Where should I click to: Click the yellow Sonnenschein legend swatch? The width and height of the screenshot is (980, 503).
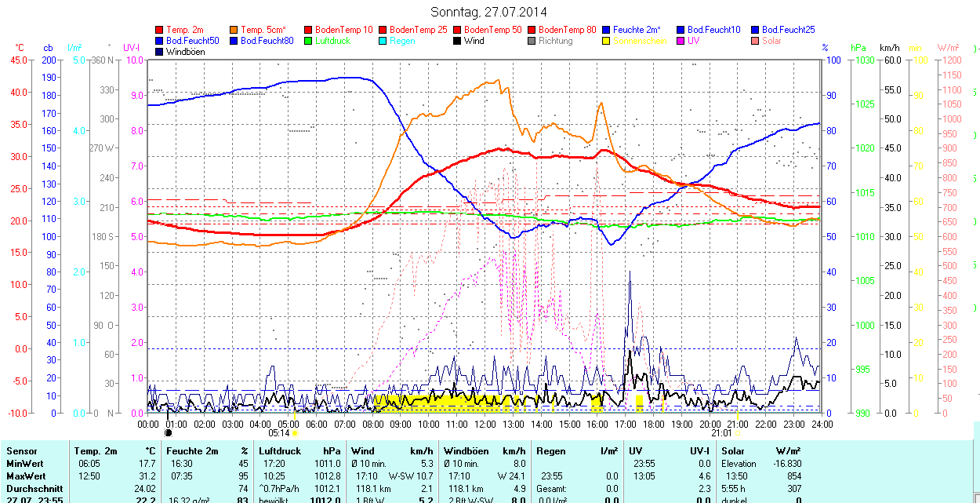(x=606, y=41)
